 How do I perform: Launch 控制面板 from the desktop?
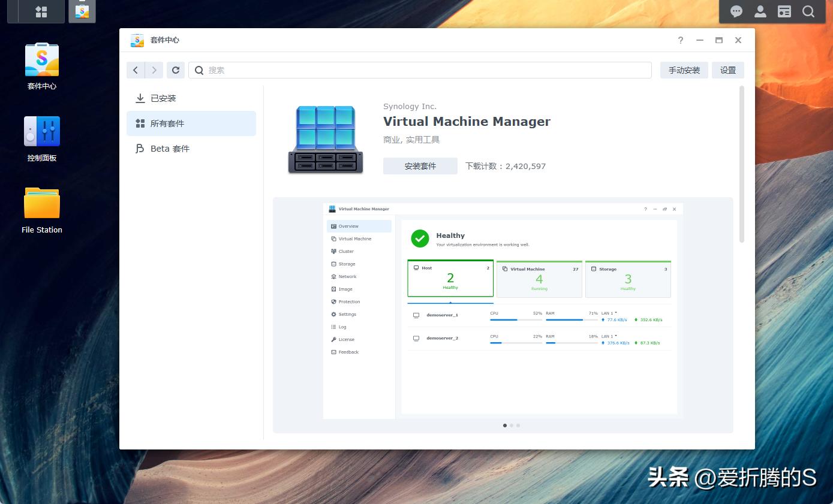41,131
